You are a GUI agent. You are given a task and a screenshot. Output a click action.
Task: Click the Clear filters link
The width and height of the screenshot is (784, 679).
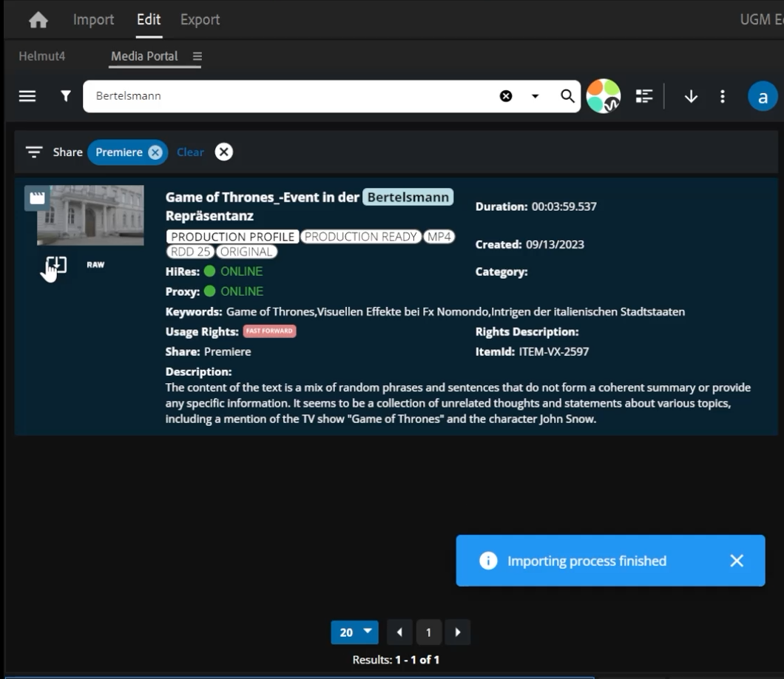(x=190, y=152)
